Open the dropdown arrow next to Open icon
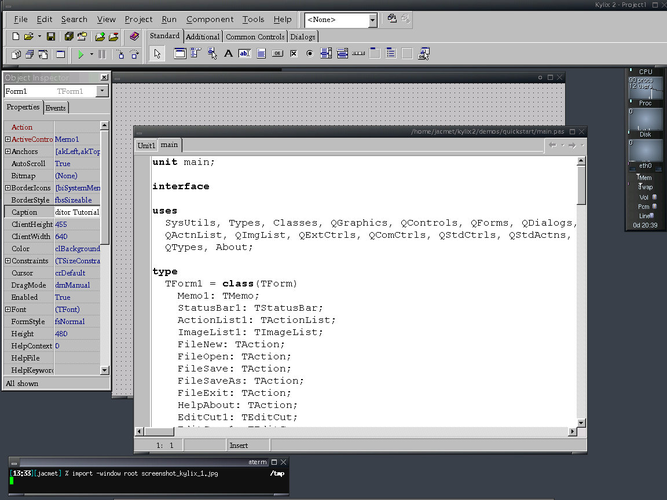The image size is (667, 500). 40,37
